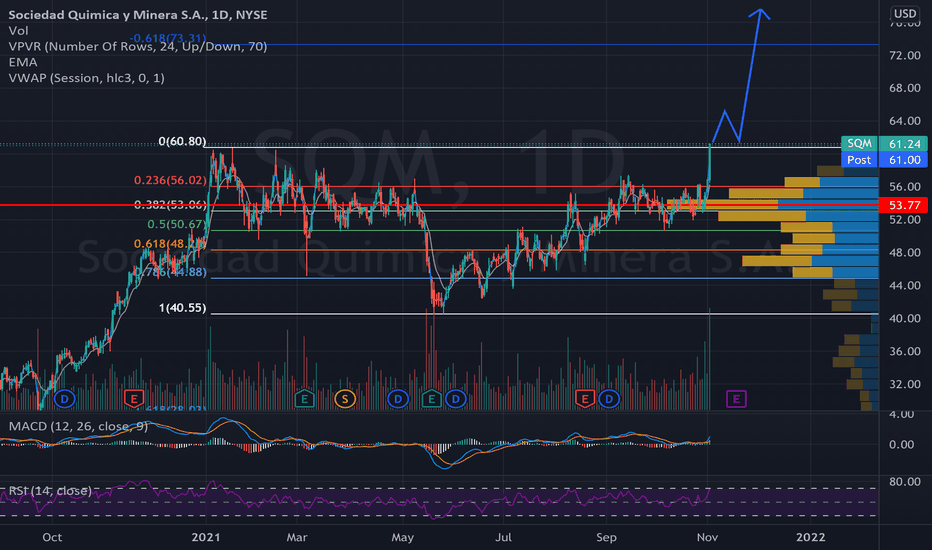Screen dimensions: 932x550
Task: Open the teal earnings E marker in mid-May
Action: coord(431,399)
